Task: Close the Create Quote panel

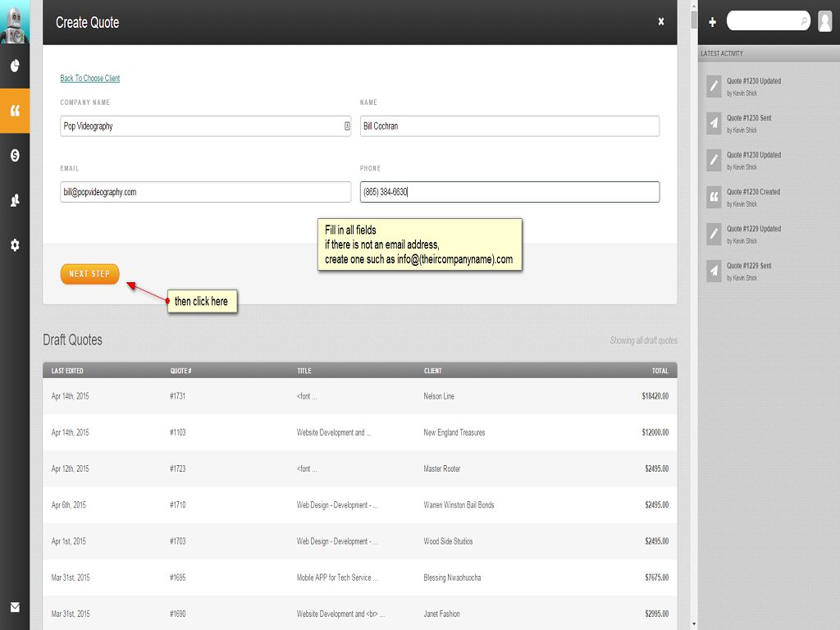Action: tap(661, 22)
